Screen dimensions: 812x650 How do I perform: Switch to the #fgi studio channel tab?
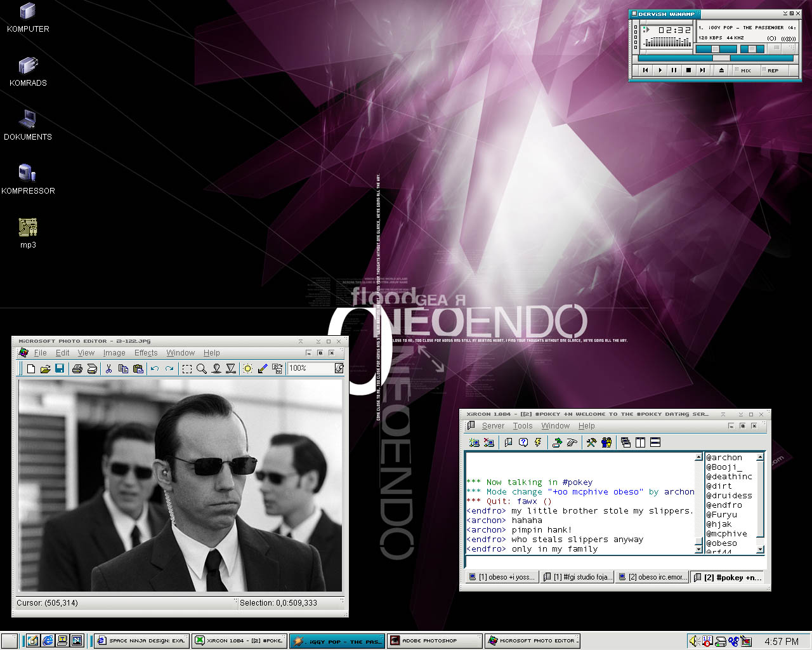[578, 577]
